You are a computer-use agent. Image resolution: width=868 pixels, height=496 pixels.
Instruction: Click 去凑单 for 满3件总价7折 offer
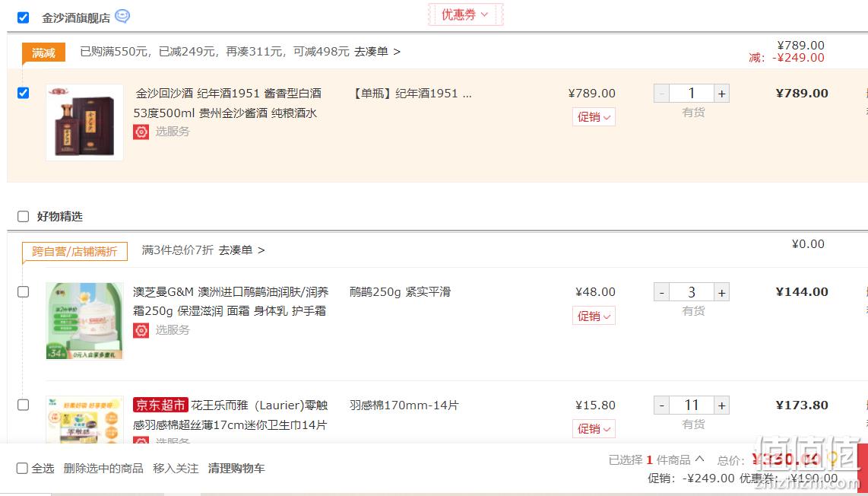(242, 250)
